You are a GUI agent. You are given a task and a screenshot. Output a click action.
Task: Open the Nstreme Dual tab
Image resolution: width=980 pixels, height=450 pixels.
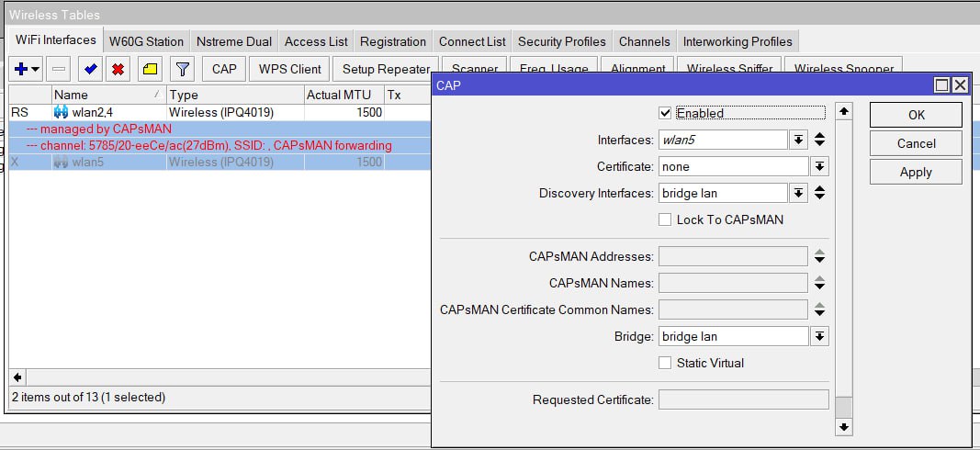point(234,42)
